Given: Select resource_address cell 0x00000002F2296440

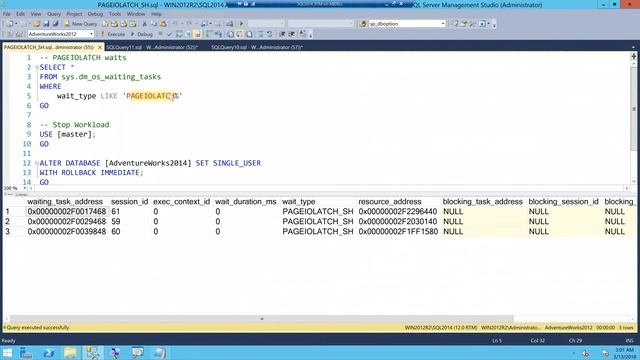Looking at the screenshot, I should (x=398, y=211).
